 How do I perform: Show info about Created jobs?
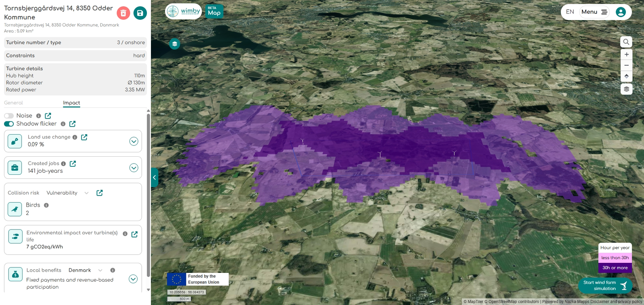[x=63, y=164]
